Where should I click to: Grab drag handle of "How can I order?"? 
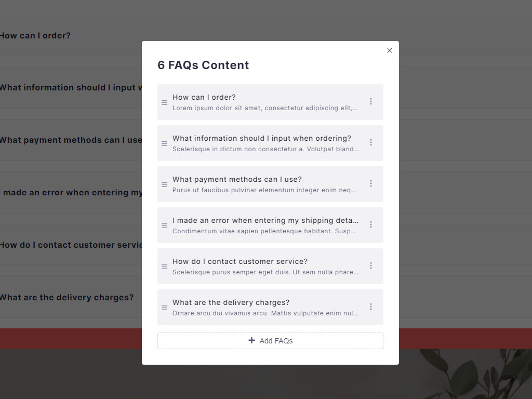coord(164,102)
